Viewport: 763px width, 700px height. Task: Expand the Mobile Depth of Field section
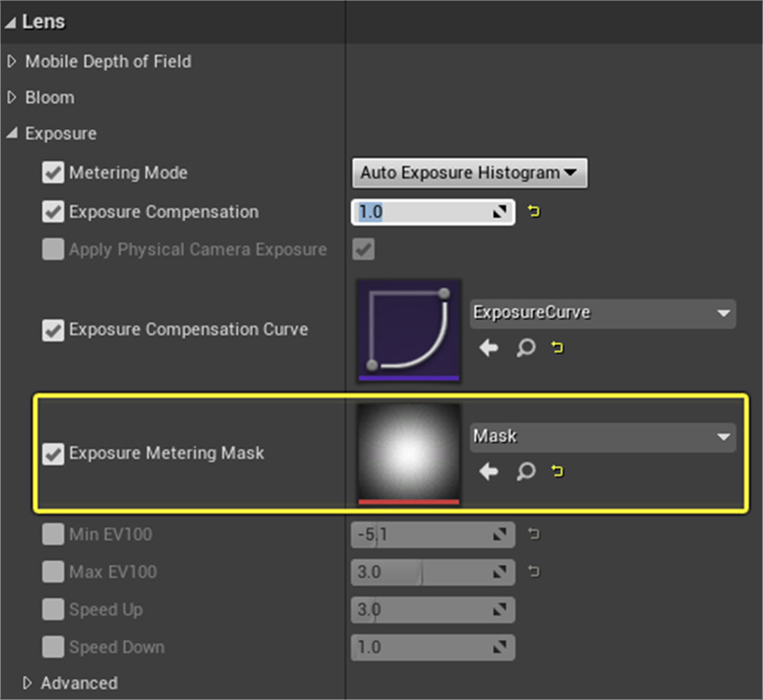[12, 62]
